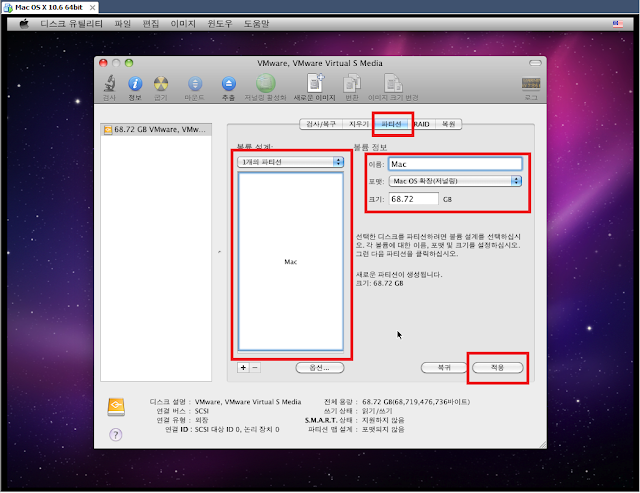Switch to the 검사/복구 tab
Image resolution: width=640 pixels, height=493 pixels.
click(321, 124)
